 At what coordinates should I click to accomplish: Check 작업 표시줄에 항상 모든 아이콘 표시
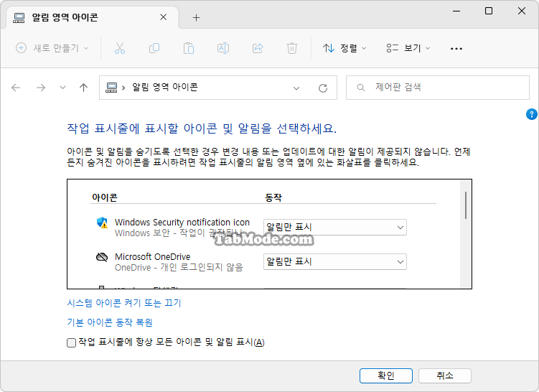pyautogui.click(x=71, y=343)
